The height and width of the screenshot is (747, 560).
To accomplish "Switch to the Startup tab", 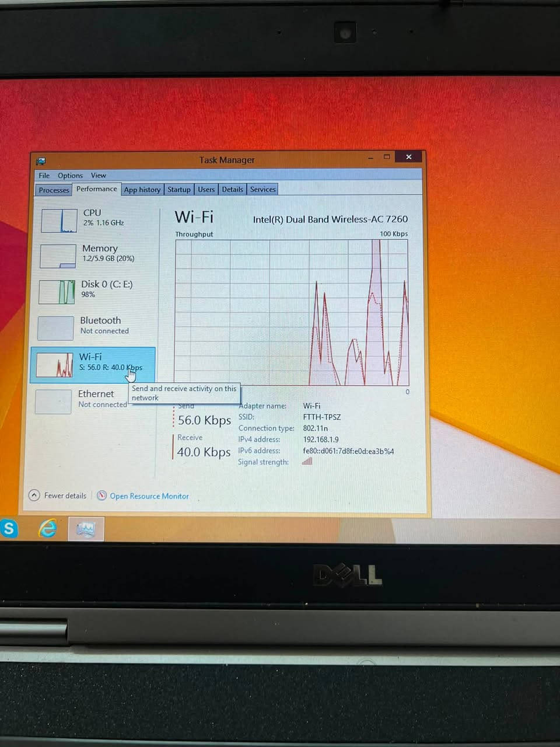I will tap(179, 190).
